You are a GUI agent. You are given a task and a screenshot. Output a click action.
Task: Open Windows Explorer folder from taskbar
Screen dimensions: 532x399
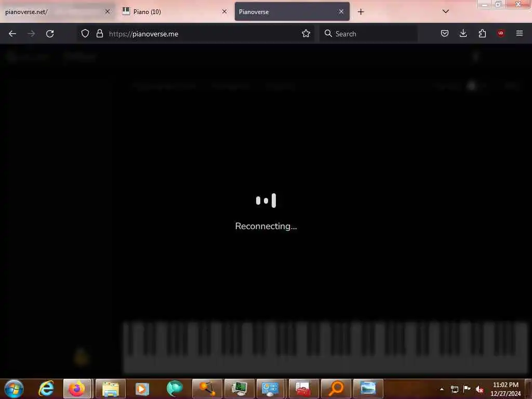pos(111,389)
